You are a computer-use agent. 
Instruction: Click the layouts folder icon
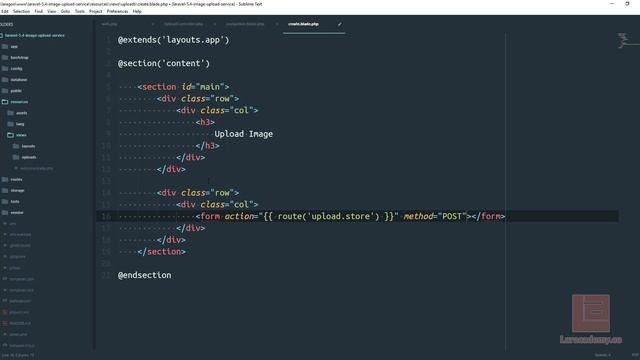[16, 146]
